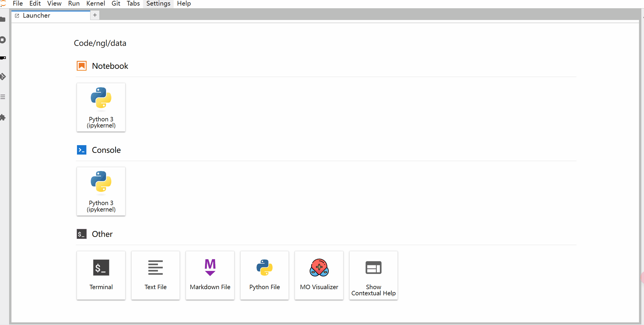Open the Git menu
The image size is (644, 325).
click(x=116, y=4)
